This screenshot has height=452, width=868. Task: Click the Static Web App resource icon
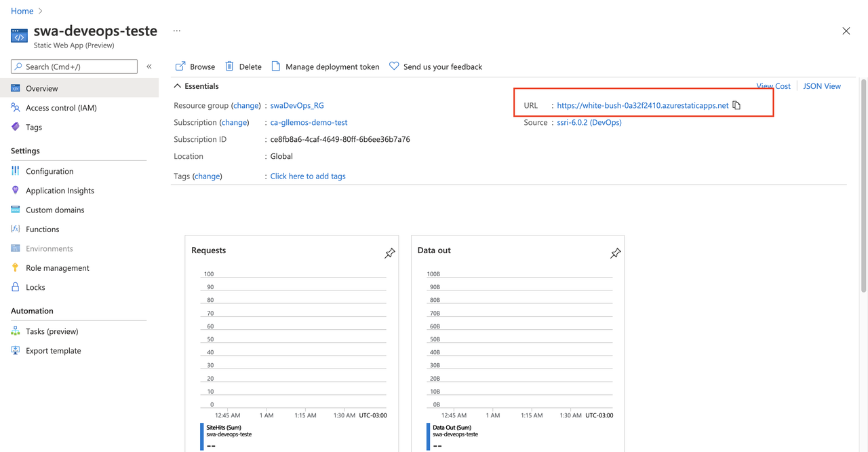[19, 36]
